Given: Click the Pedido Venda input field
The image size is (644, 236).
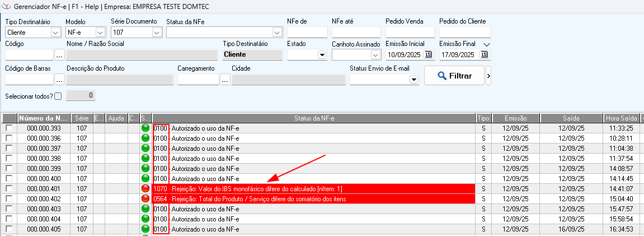Looking at the screenshot, I should (x=410, y=33).
